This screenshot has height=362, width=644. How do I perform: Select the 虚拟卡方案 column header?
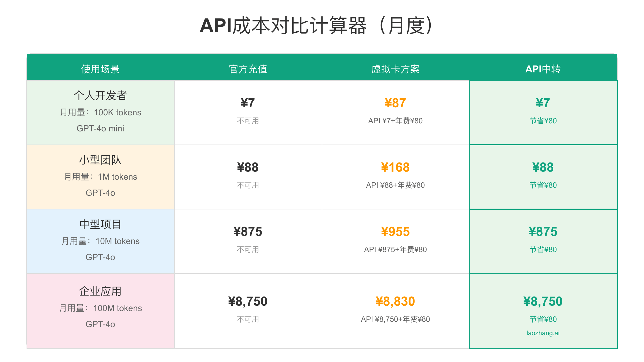click(x=395, y=69)
